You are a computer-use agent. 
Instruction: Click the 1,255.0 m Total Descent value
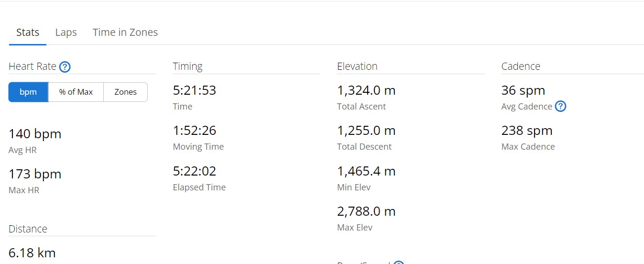(366, 131)
